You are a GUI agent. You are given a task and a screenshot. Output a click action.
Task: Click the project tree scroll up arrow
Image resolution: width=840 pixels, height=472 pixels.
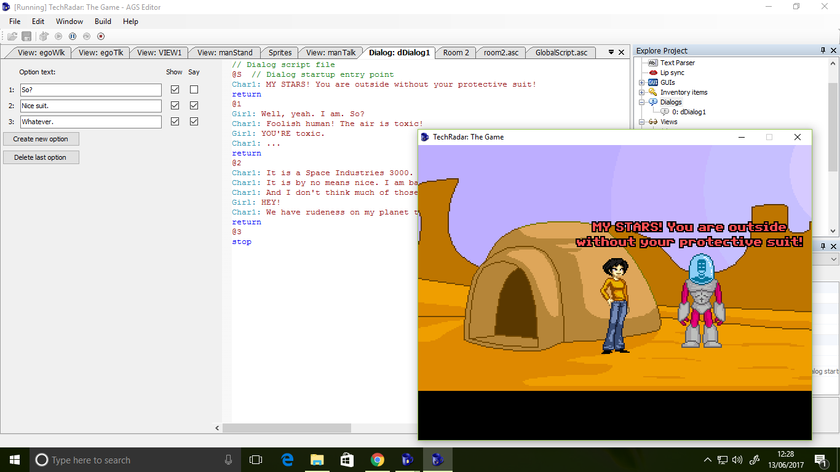point(833,63)
